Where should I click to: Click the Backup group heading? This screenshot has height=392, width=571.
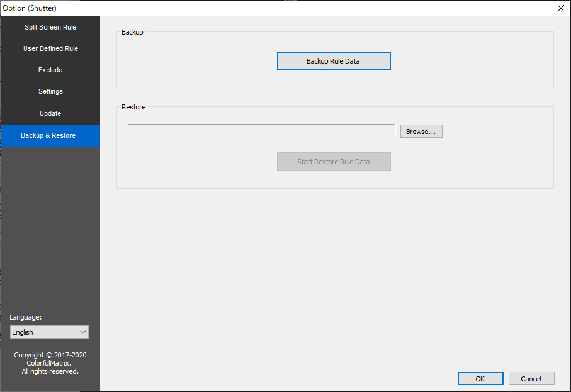[x=132, y=32]
